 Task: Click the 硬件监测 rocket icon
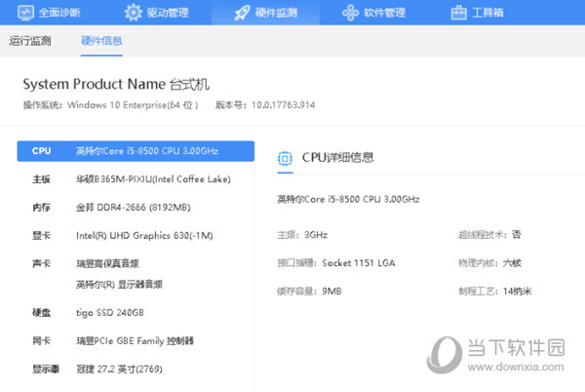click(242, 13)
